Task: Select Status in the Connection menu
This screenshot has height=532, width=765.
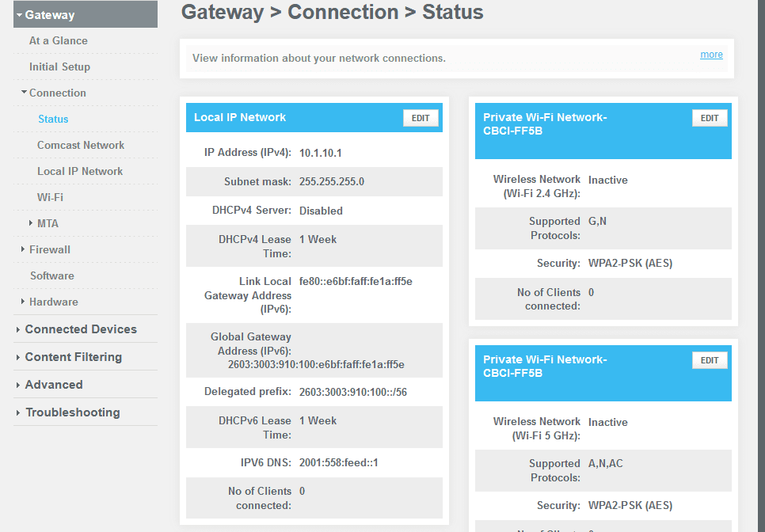Action: pos(53,119)
